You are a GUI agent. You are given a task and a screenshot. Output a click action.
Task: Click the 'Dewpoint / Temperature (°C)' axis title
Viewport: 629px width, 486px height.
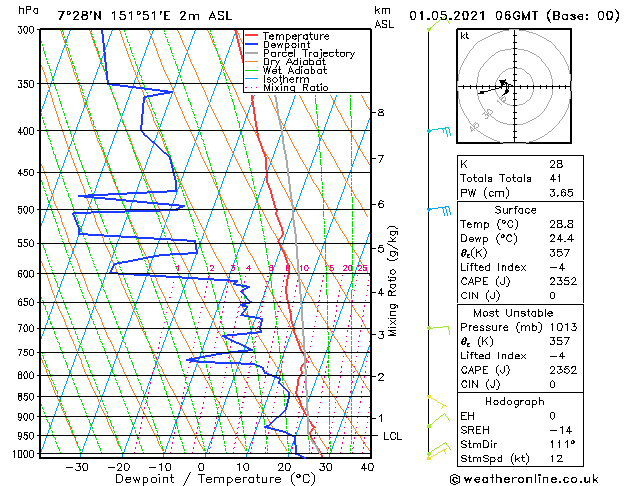pyautogui.click(x=215, y=479)
